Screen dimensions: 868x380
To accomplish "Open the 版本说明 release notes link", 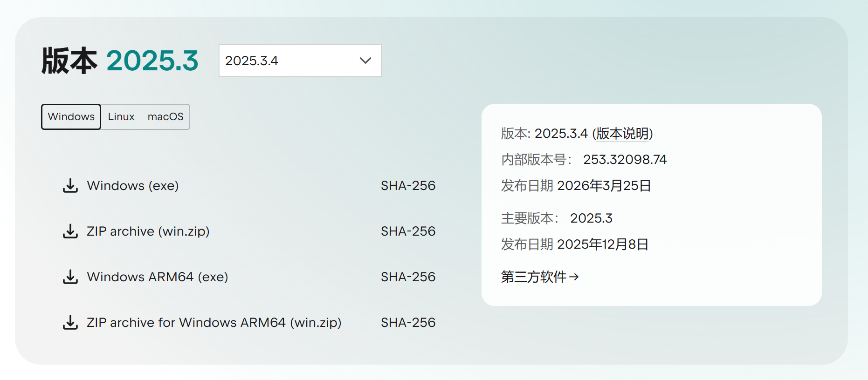I will coord(622,134).
